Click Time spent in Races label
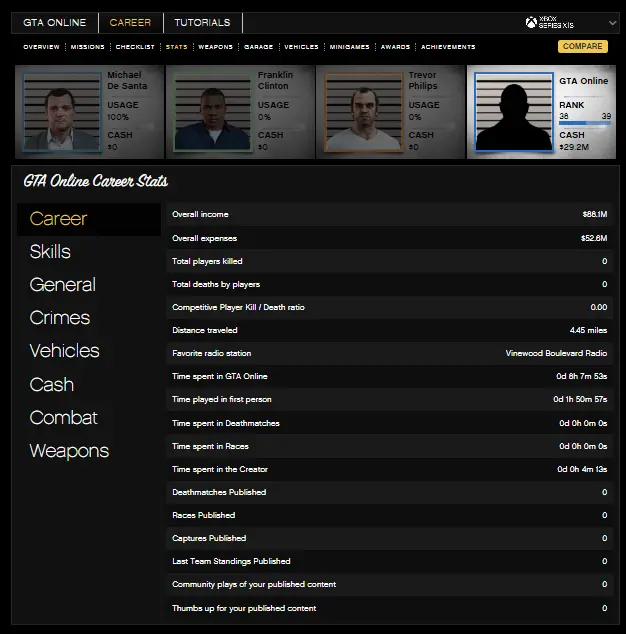 click(210, 446)
